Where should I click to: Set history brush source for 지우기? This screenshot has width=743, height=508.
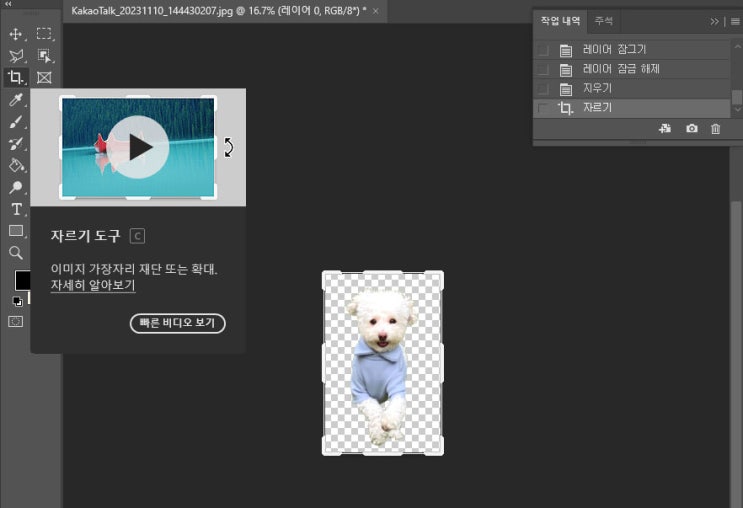tap(544, 89)
